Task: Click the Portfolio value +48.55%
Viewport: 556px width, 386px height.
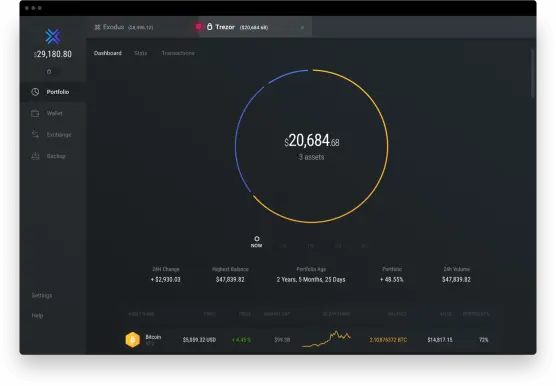Action: click(392, 280)
